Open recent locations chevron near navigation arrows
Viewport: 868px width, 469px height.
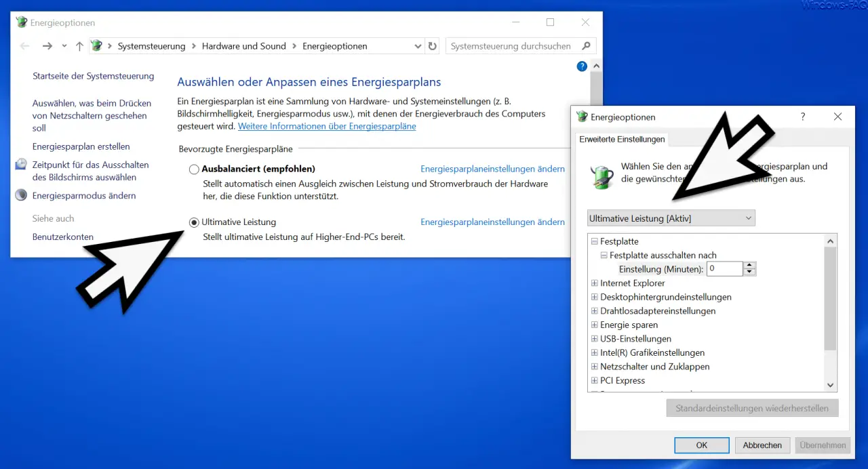64,46
